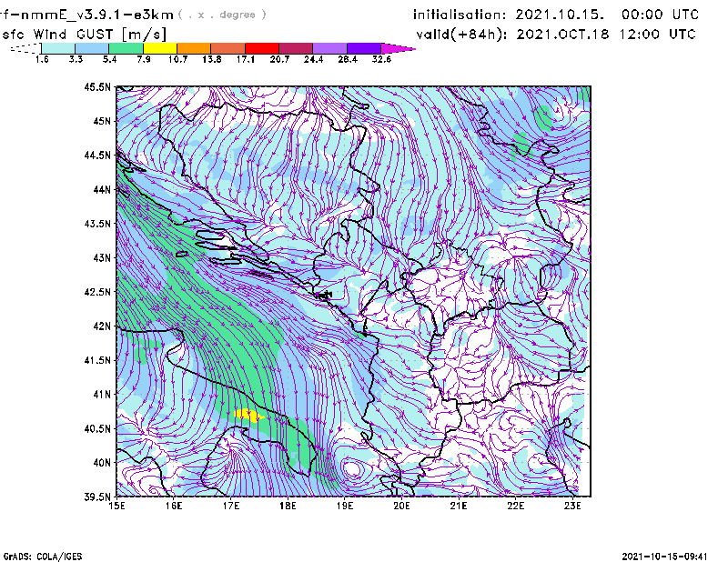Image resolution: width=728 pixels, height=562 pixels.
Task: Click the light cyan swatch after 1.6
Action: (57, 47)
